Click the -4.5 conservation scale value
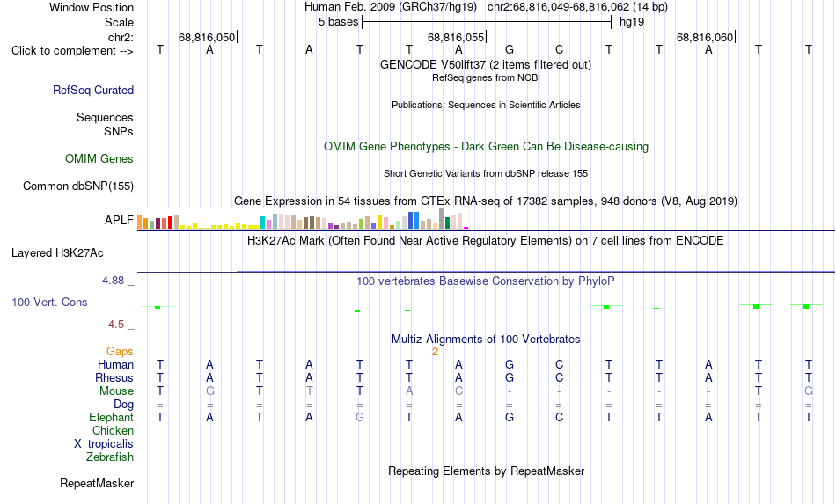The height and width of the screenshot is (504, 836). tap(114, 325)
